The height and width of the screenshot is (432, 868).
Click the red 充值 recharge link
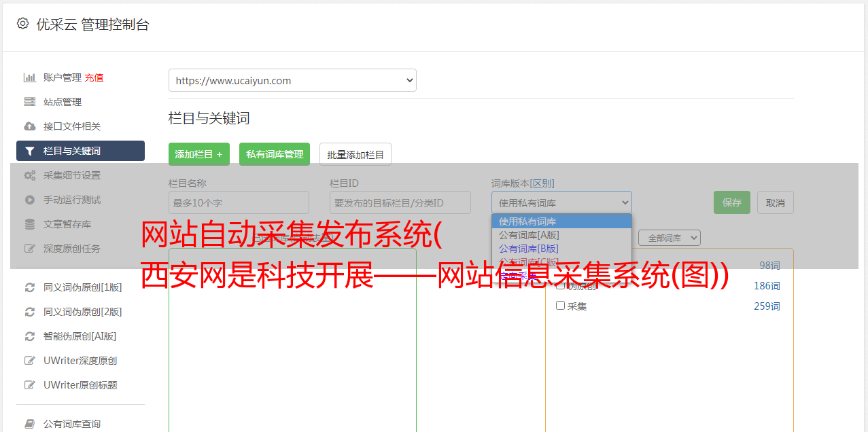[94, 77]
